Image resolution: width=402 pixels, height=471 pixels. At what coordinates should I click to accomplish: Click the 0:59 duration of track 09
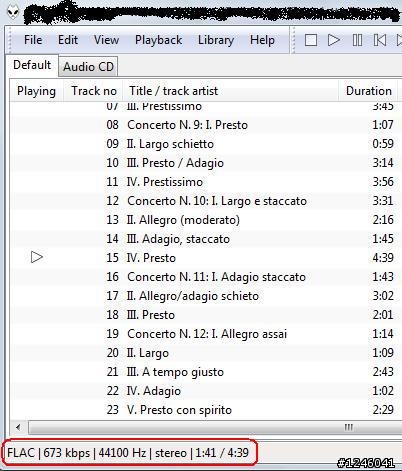(x=383, y=144)
